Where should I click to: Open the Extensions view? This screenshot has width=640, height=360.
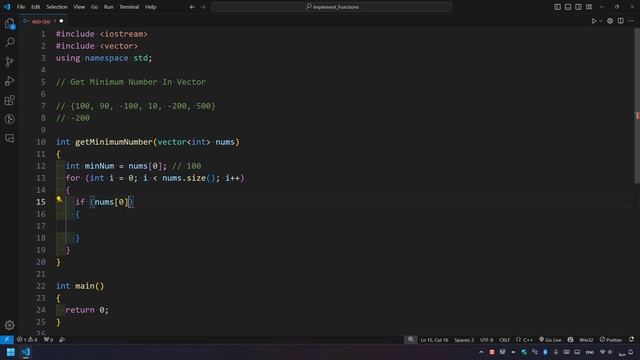pos(9,100)
